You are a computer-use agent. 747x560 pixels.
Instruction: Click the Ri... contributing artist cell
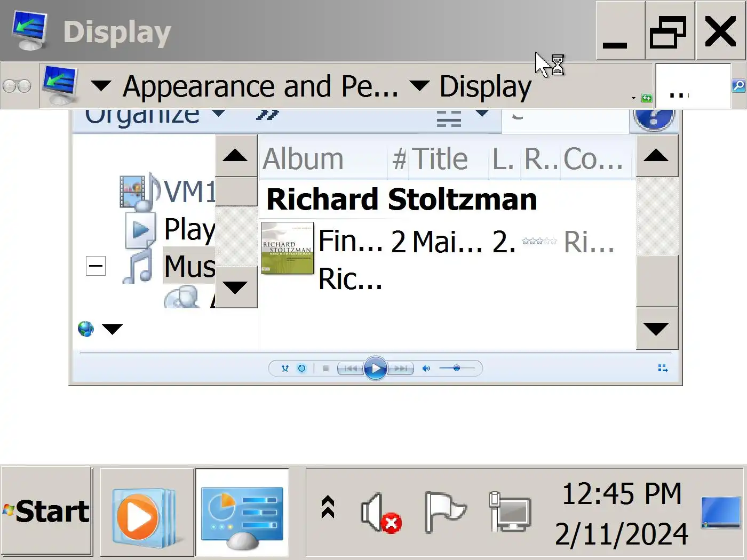[x=589, y=242]
